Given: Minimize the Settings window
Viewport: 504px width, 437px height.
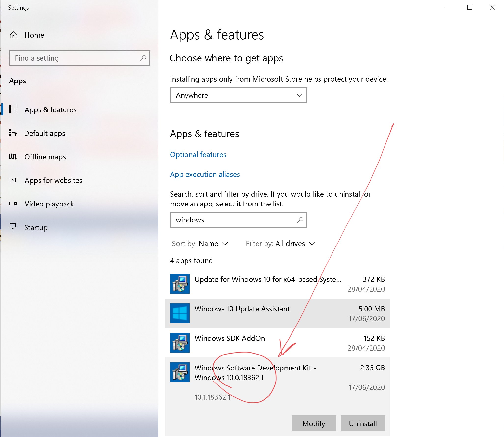Looking at the screenshot, I should 447,7.
